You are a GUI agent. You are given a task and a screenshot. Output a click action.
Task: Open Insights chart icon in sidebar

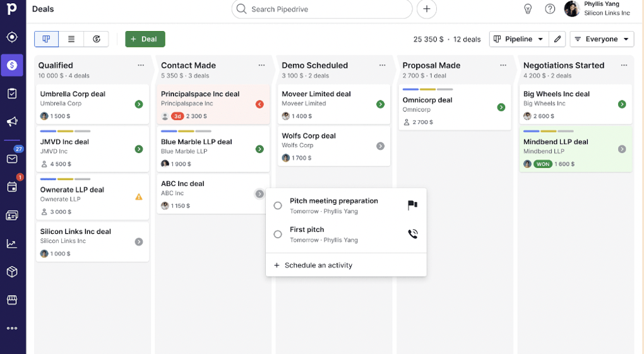(12, 243)
